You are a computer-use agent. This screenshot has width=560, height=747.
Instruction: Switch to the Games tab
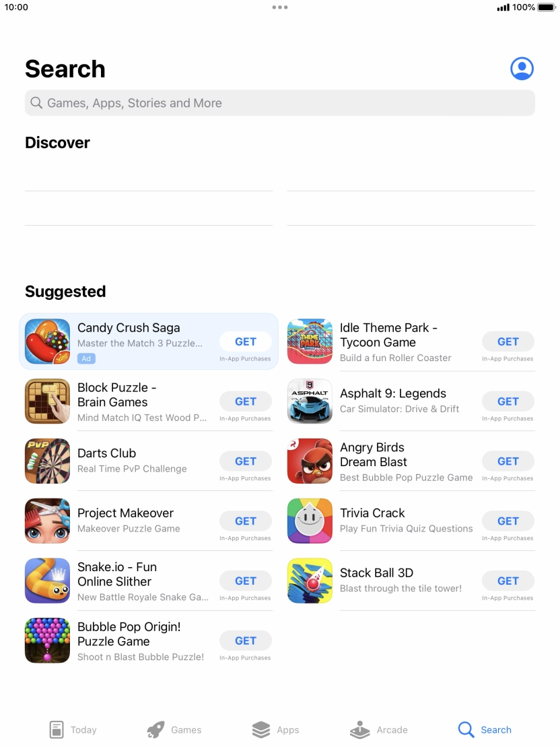pyautogui.click(x=174, y=729)
